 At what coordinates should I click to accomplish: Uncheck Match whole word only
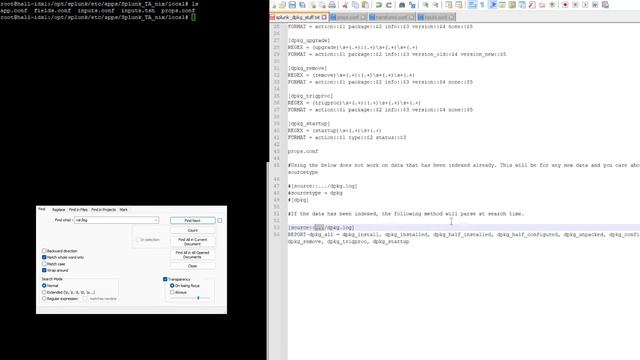click(x=44, y=258)
